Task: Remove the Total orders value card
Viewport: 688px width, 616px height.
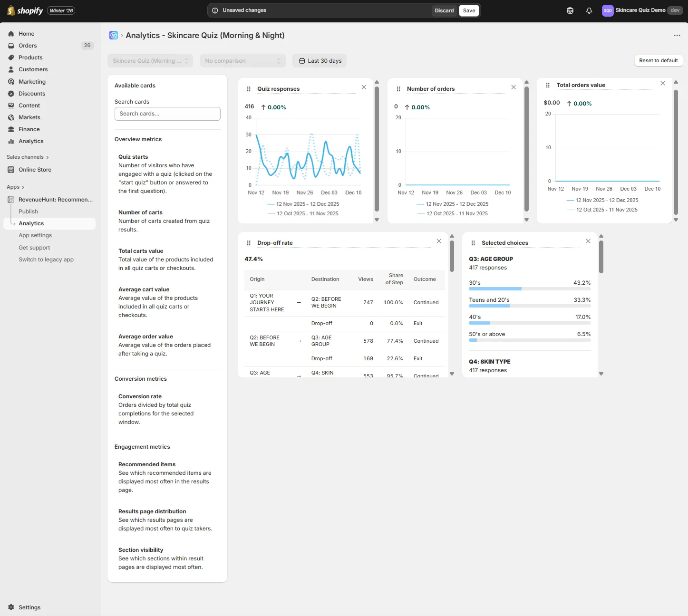Action: click(663, 83)
